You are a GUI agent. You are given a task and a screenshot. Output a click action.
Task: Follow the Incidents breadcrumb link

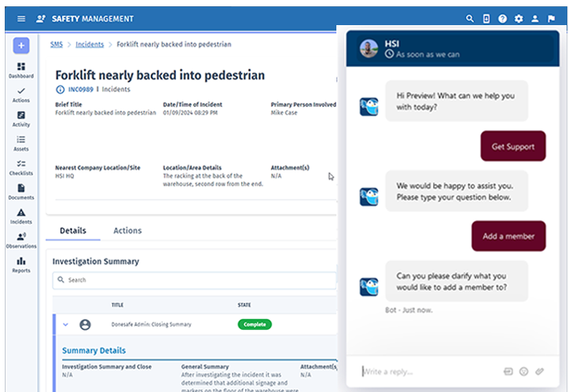tap(90, 45)
